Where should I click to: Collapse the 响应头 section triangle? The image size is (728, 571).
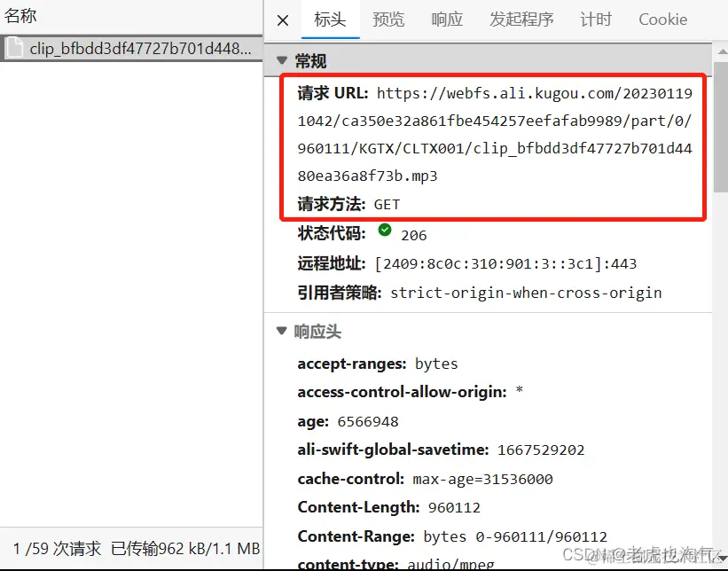281,331
